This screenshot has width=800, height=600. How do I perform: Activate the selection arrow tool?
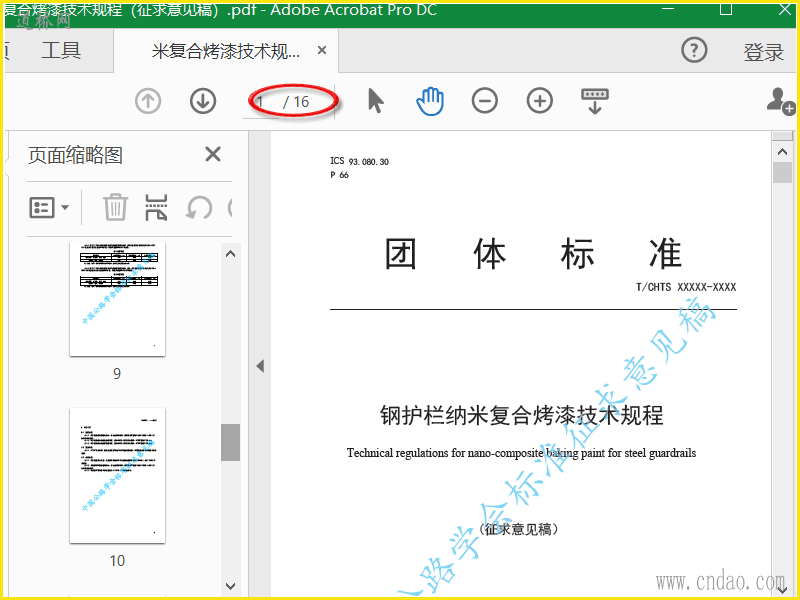coord(376,101)
